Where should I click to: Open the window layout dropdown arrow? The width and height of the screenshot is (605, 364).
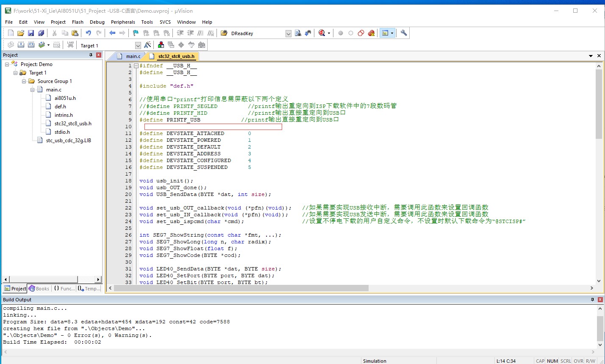392,33
